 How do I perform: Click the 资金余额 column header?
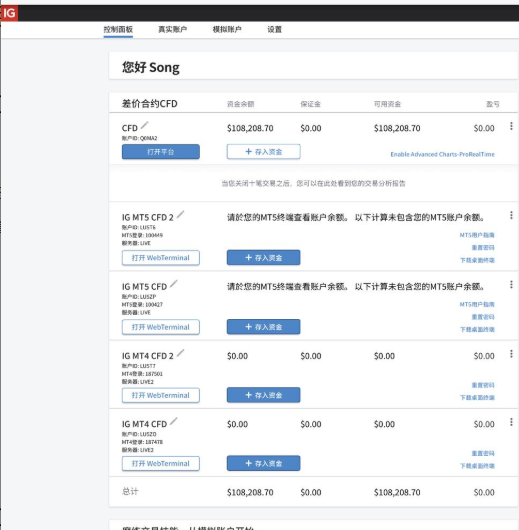pyautogui.click(x=240, y=104)
